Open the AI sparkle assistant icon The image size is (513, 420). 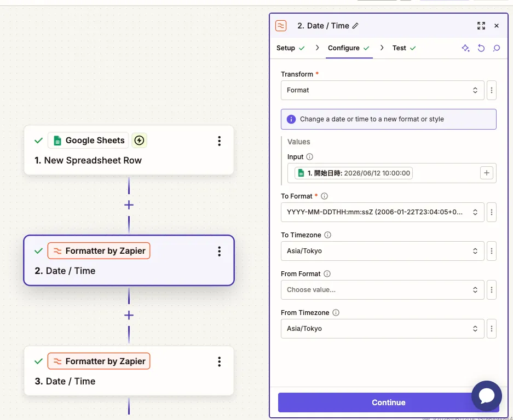click(x=465, y=48)
